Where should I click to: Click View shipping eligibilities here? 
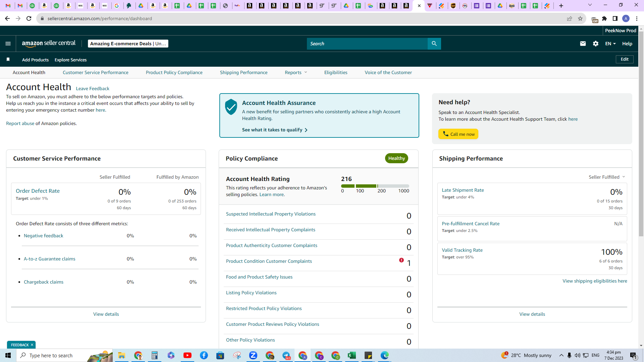pos(595,281)
